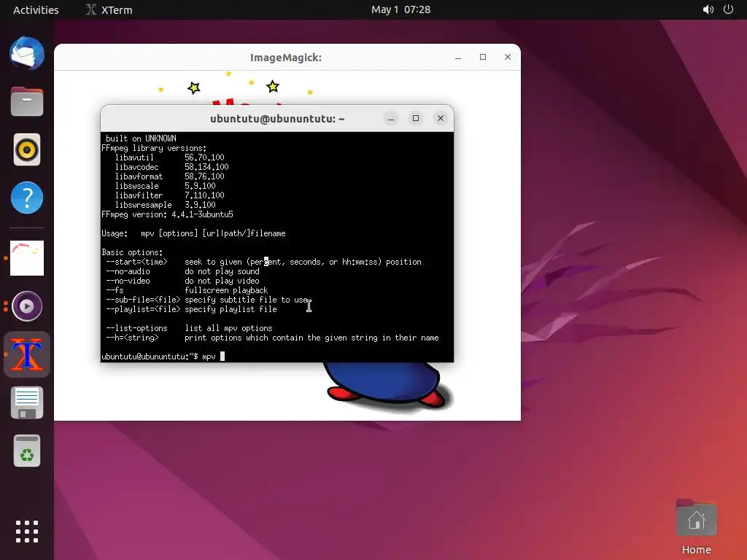
Task: Click the '--h=<string>' option text
Action: pos(132,338)
